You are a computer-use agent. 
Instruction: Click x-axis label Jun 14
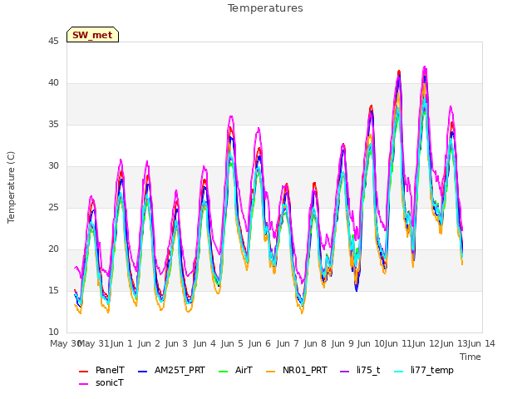[481, 343]
